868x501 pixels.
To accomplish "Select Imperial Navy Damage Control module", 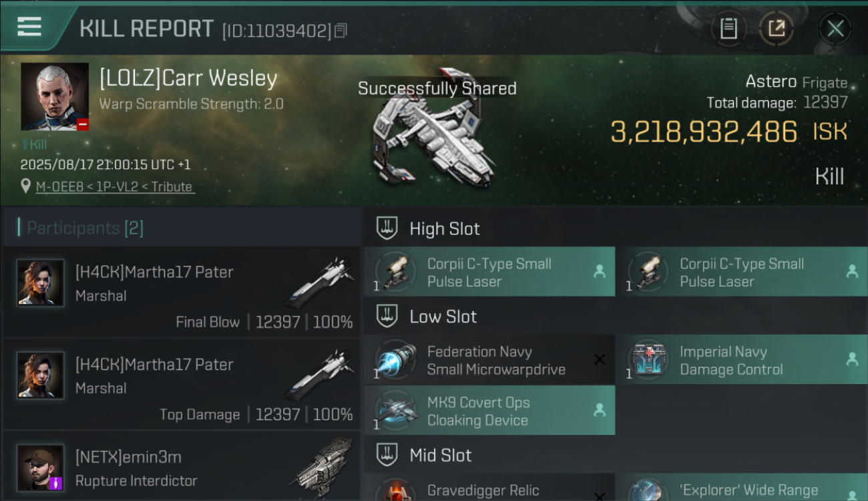I will [x=742, y=360].
